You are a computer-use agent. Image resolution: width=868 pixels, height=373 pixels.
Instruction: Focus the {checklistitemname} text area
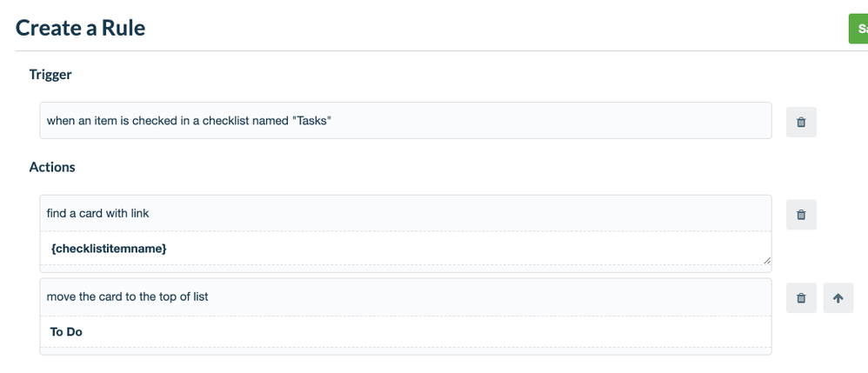tap(406, 249)
